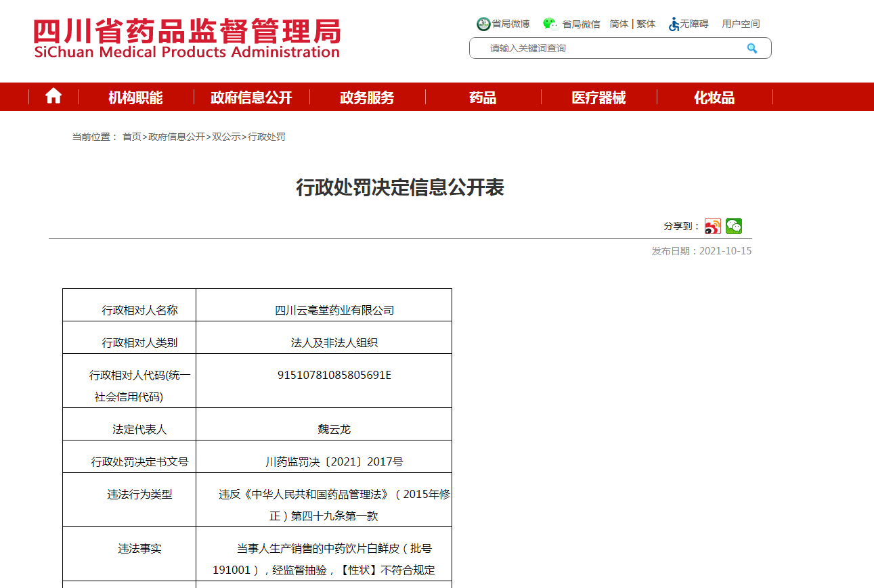Viewport: 874px width, 588px height.
Task: Select the name 魏云龙
Action: pyautogui.click(x=334, y=429)
